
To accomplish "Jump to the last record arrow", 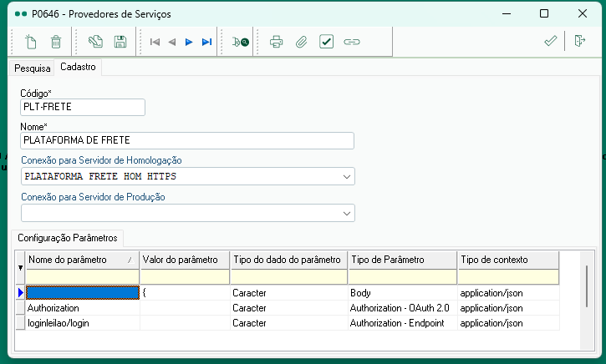I will click(x=206, y=41).
